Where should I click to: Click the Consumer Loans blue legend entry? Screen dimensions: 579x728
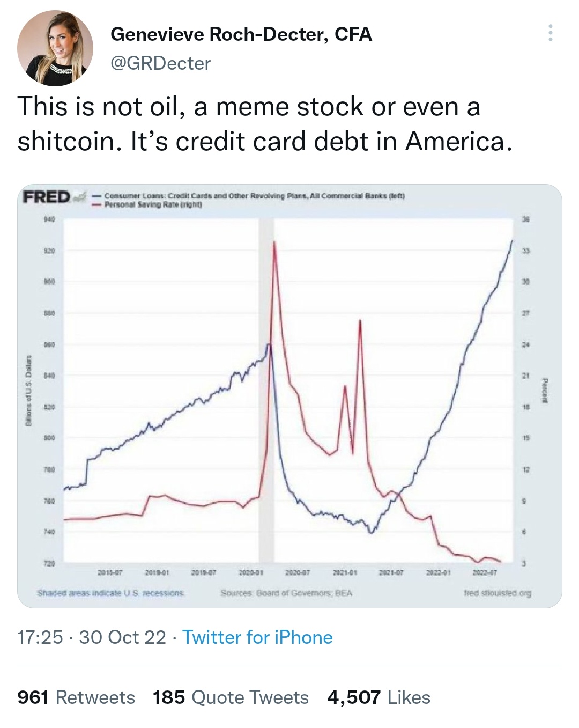pos(249,196)
